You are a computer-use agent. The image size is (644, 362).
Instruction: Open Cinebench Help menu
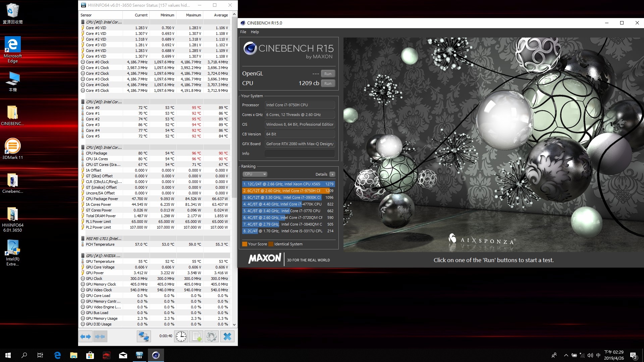click(x=255, y=32)
